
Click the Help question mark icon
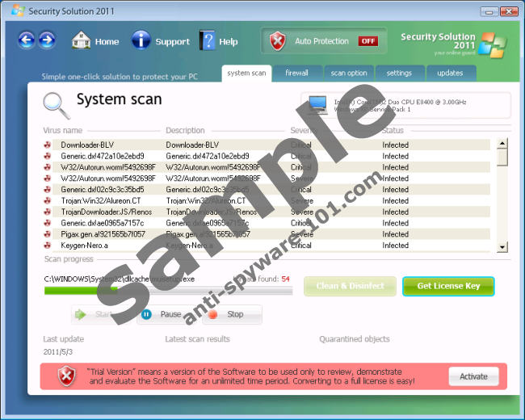[x=208, y=40]
